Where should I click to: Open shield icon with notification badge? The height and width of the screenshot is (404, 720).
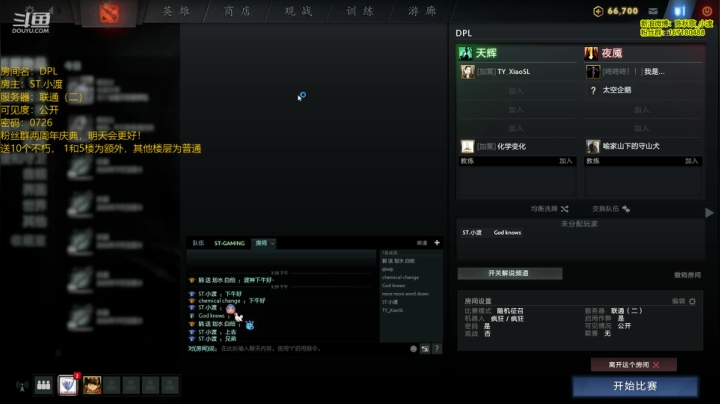[x=68, y=385]
